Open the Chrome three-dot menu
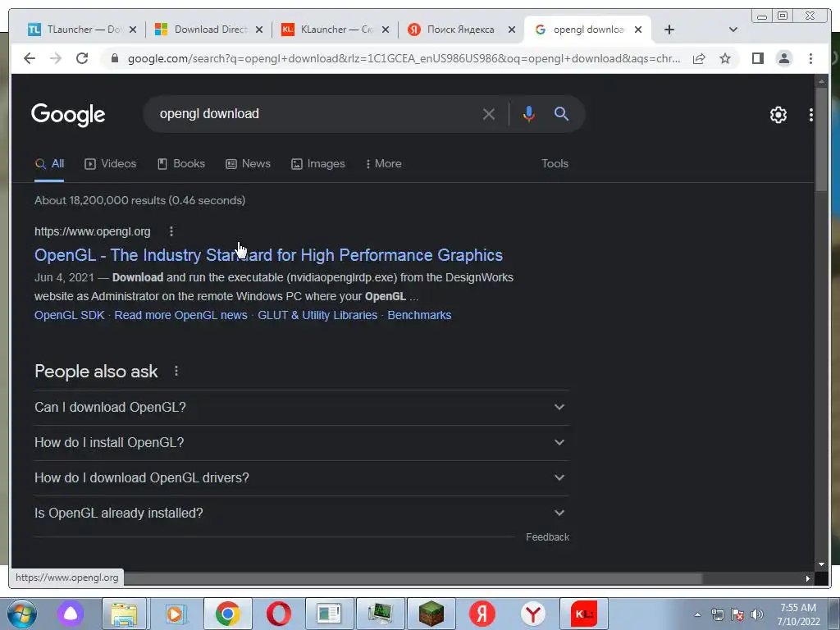This screenshot has width=840, height=630. 810,58
